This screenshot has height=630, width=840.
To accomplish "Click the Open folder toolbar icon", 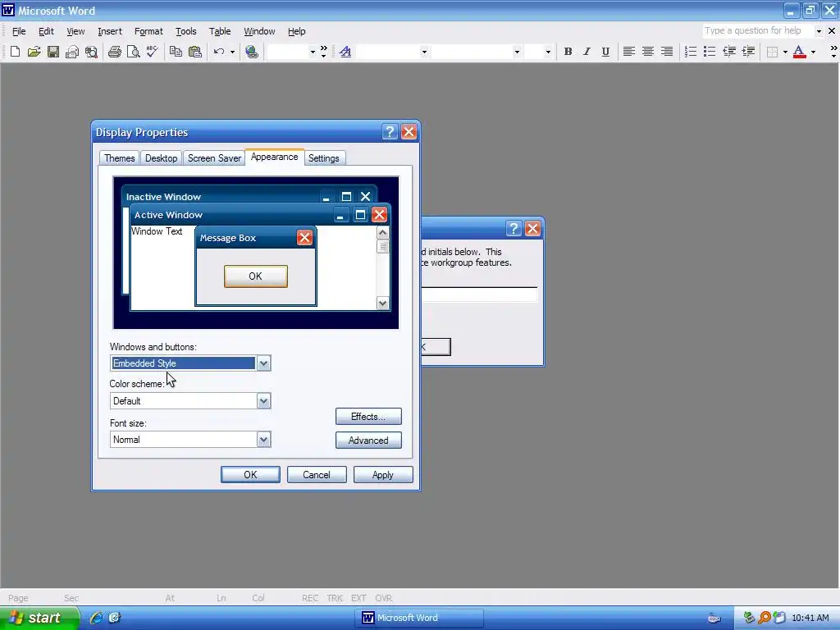I will pos(34,52).
